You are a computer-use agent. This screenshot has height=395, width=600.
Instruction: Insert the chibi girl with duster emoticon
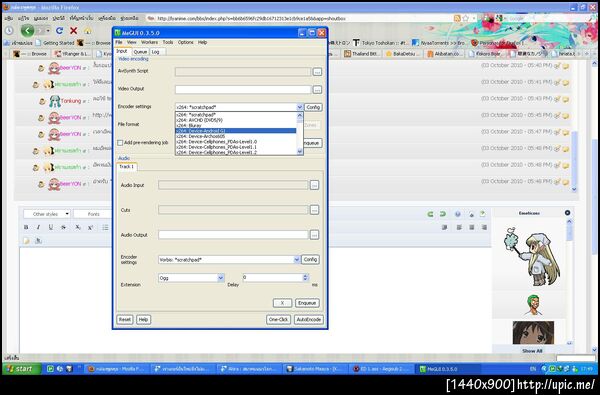pyautogui.click(x=532, y=256)
